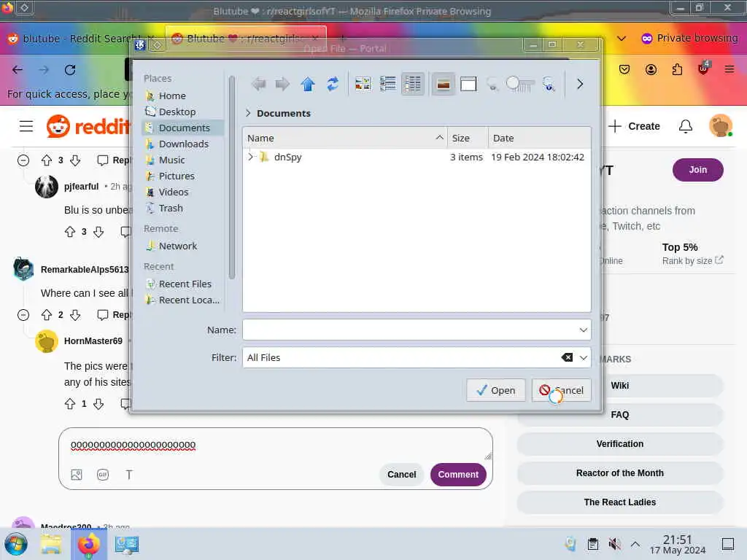Screen dimensions: 747x560
Task: Open Downloads in Places sidebar
Action: pos(183,144)
